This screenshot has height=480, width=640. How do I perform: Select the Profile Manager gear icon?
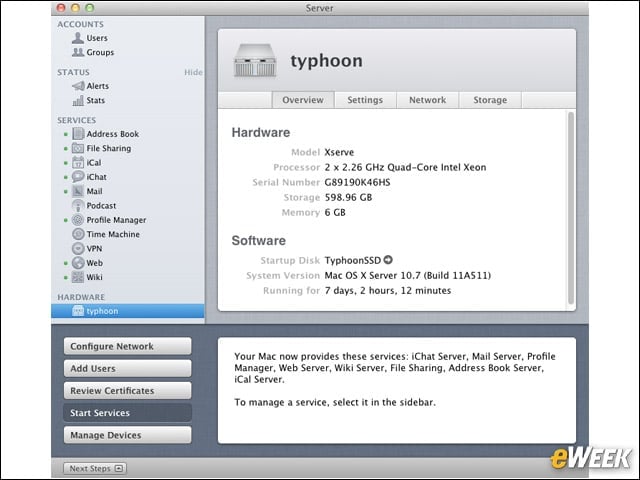pyautogui.click(x=78, y=220)
